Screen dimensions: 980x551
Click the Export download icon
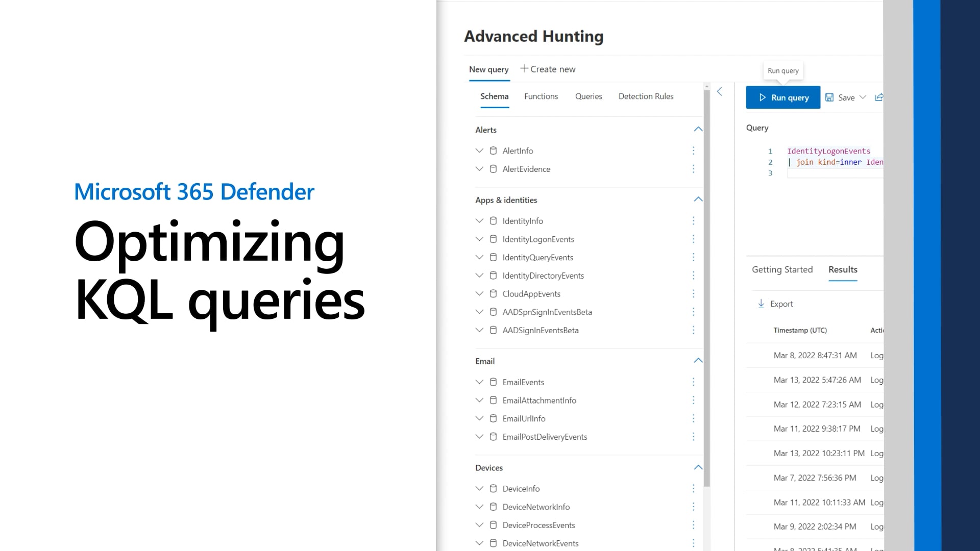point(761,304)
